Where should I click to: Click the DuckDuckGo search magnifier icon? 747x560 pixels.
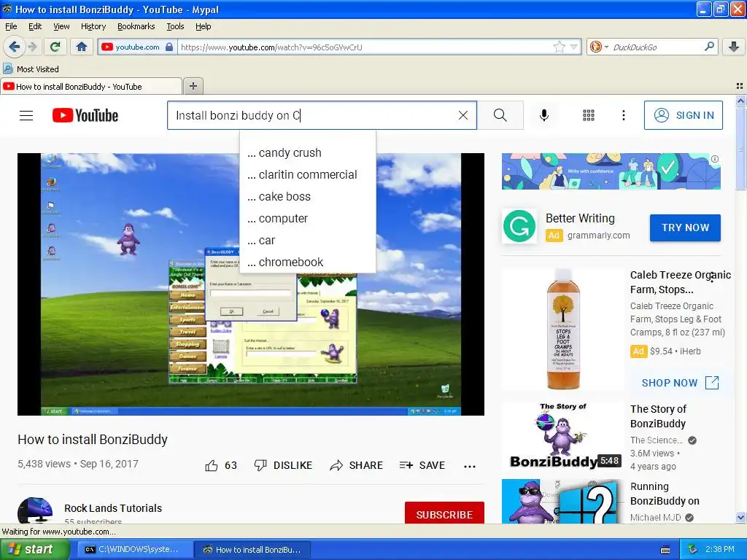point(709,47)
